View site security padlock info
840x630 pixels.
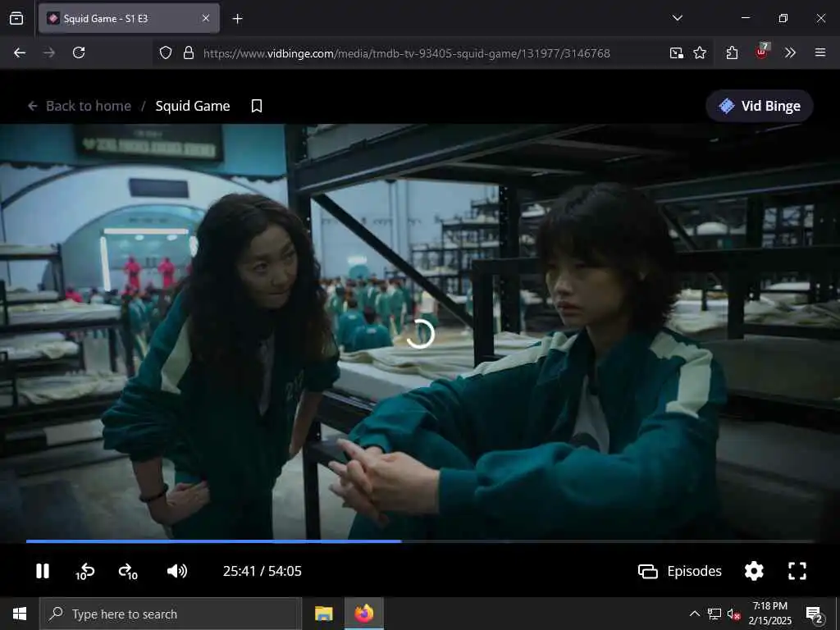(189, 52)
